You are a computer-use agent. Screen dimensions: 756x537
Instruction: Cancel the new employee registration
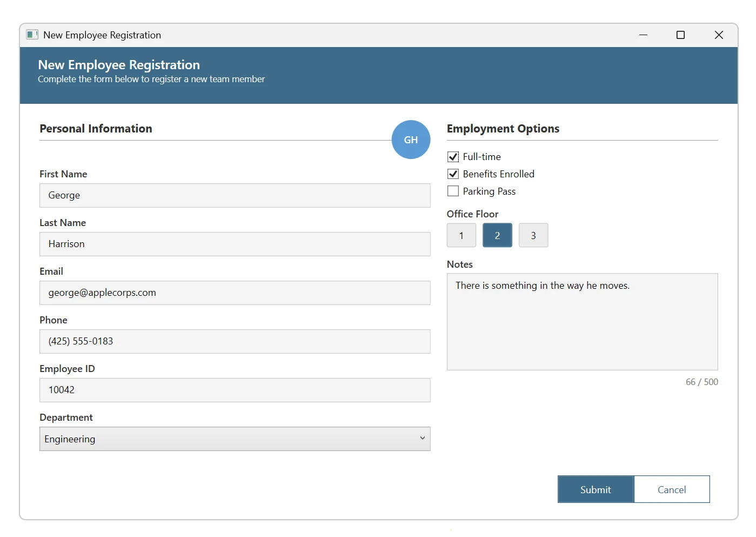[x=672, y=489]
